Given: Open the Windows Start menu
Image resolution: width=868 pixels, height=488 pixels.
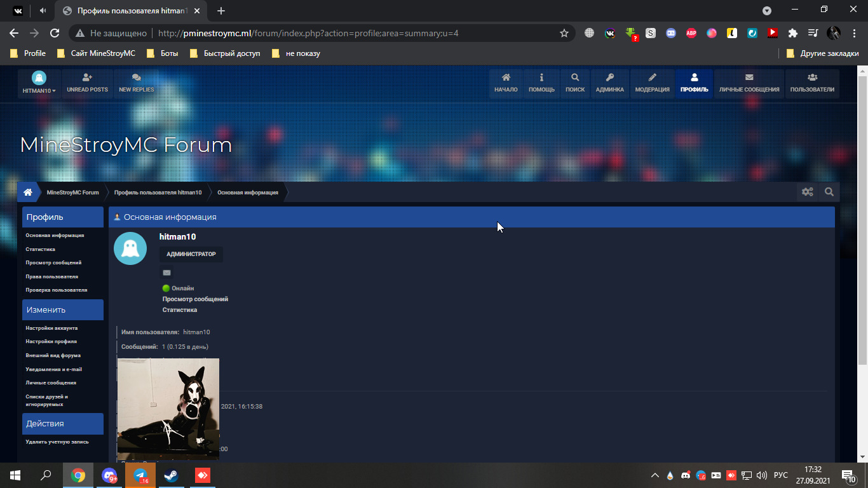Looking at the screenshot, I should pos(15,475).
